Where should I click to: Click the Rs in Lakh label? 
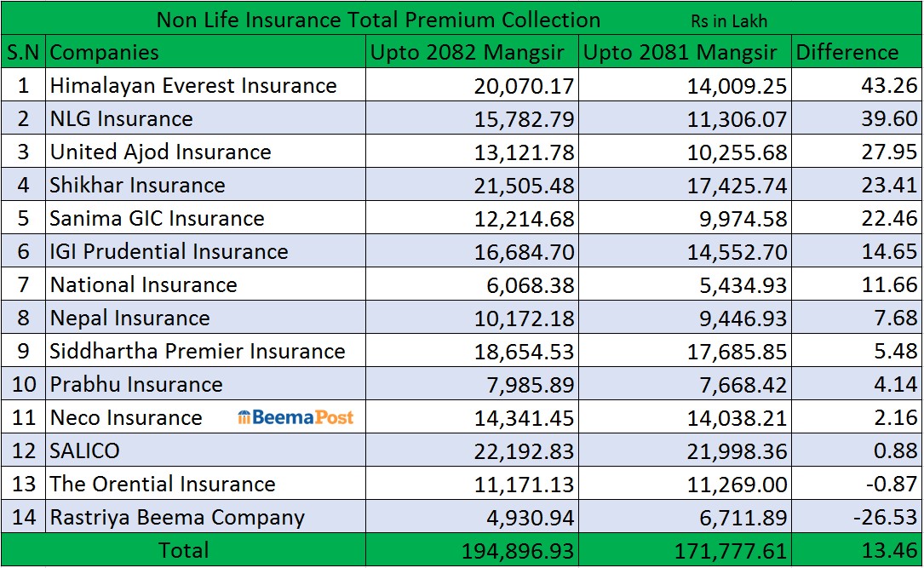click(729, 21)
